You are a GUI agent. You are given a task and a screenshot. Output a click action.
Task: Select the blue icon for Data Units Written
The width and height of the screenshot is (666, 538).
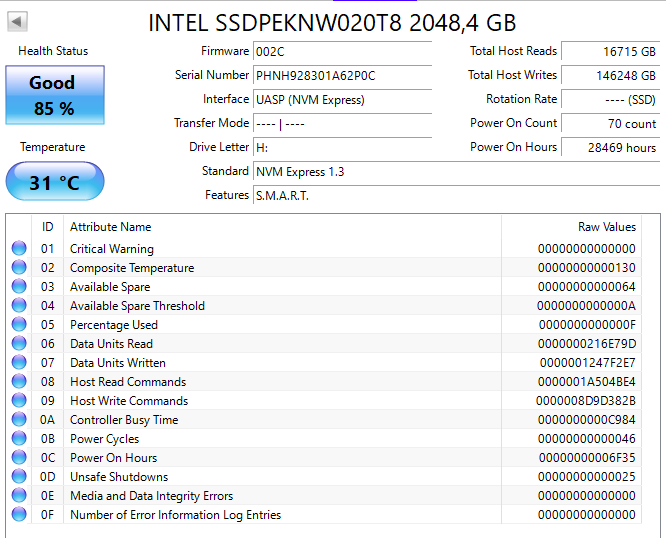[x=19, y=363]
